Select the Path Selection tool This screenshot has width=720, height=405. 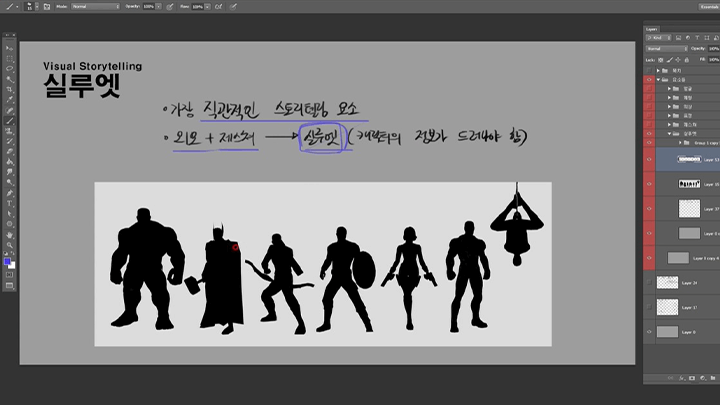tap(9, 214)
